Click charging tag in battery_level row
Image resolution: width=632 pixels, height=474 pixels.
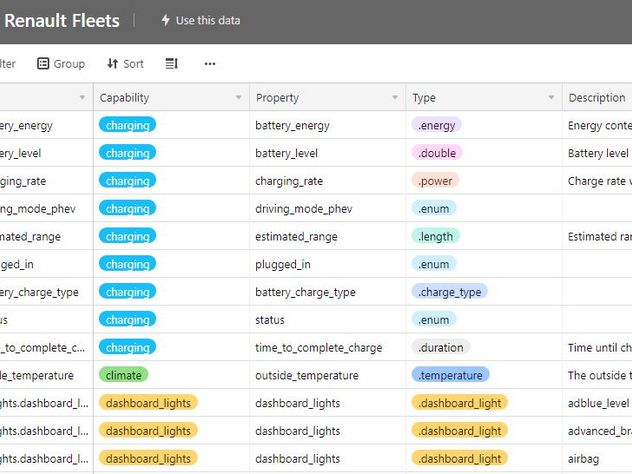[x=127, y=153]
